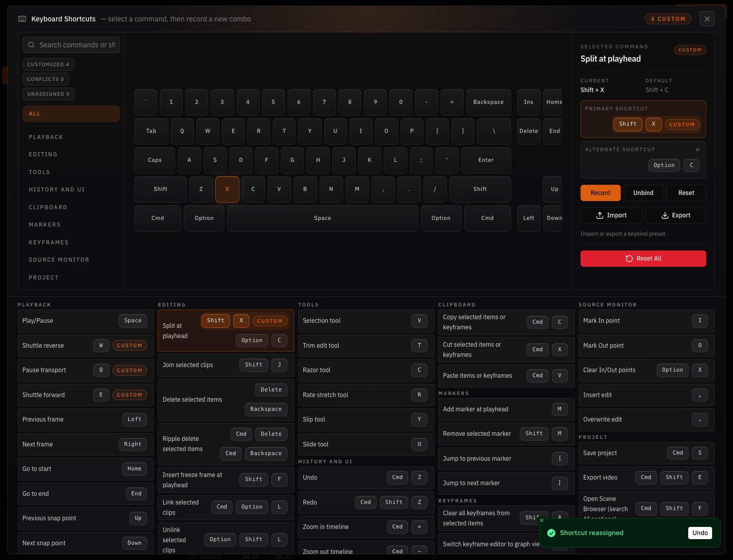Export the keybind preset

[x=675, y=215]
